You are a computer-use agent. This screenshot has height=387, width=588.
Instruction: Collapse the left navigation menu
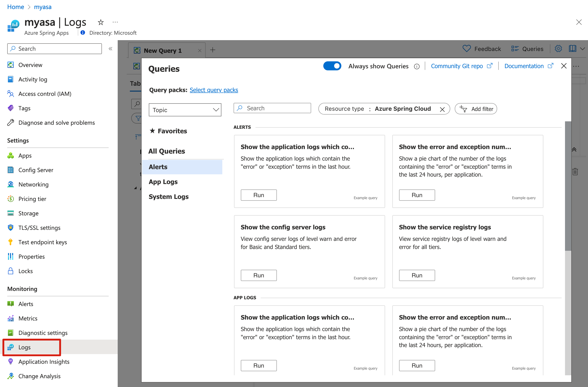110,49
